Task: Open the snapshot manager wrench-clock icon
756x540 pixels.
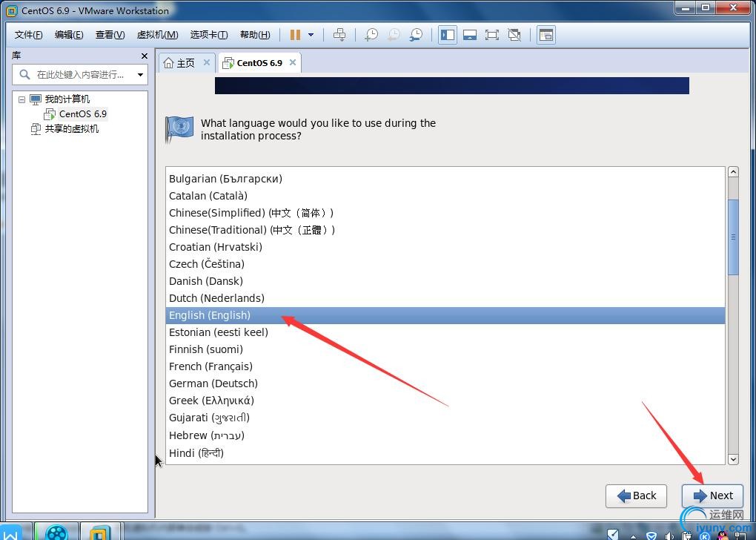Action: point(416,35)
